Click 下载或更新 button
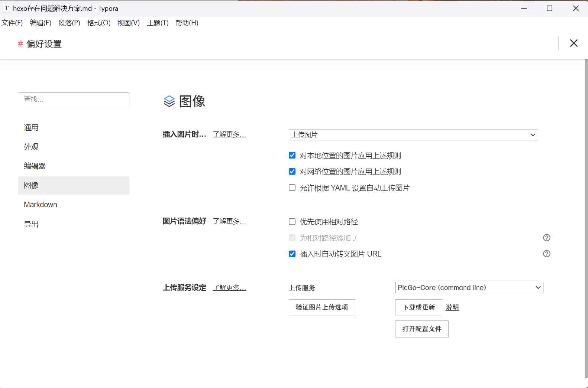This screenshot has height=388, width=588. 419,307
